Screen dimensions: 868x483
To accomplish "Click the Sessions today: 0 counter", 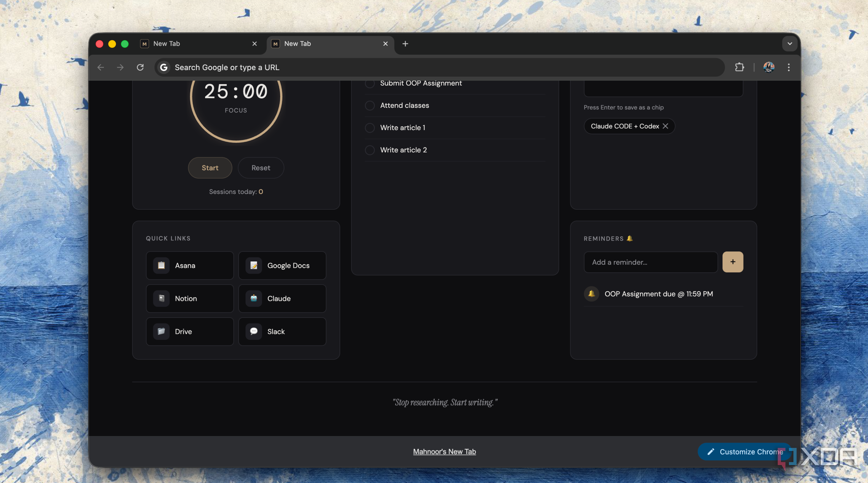I will click(x=236, y=192).
